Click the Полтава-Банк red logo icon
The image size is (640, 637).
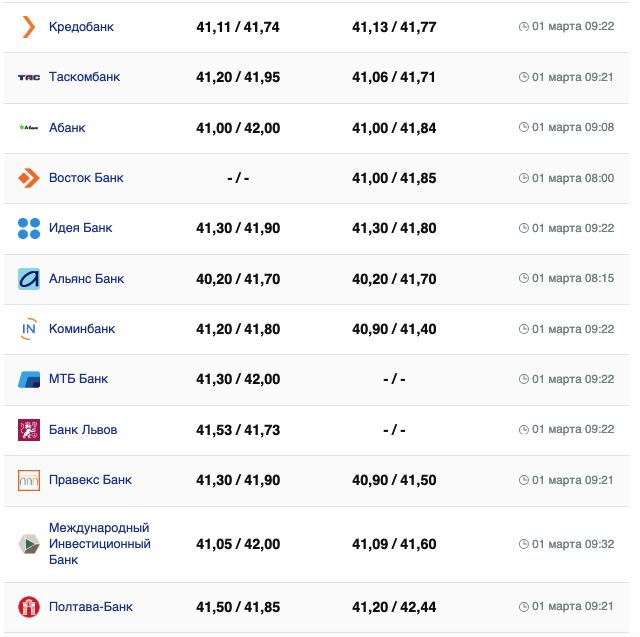(x=29, y=607)
